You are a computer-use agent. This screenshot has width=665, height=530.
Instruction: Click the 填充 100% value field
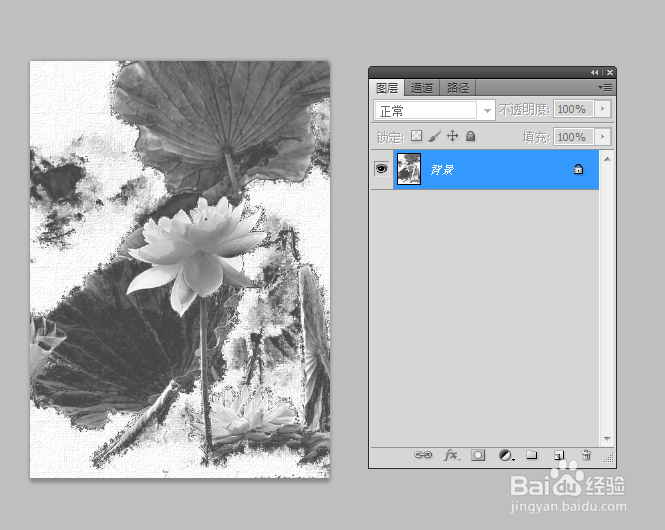573,137
